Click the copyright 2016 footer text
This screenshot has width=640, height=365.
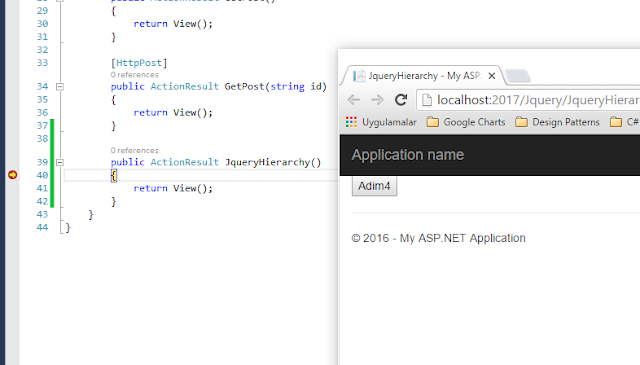(x=438, y=238)
